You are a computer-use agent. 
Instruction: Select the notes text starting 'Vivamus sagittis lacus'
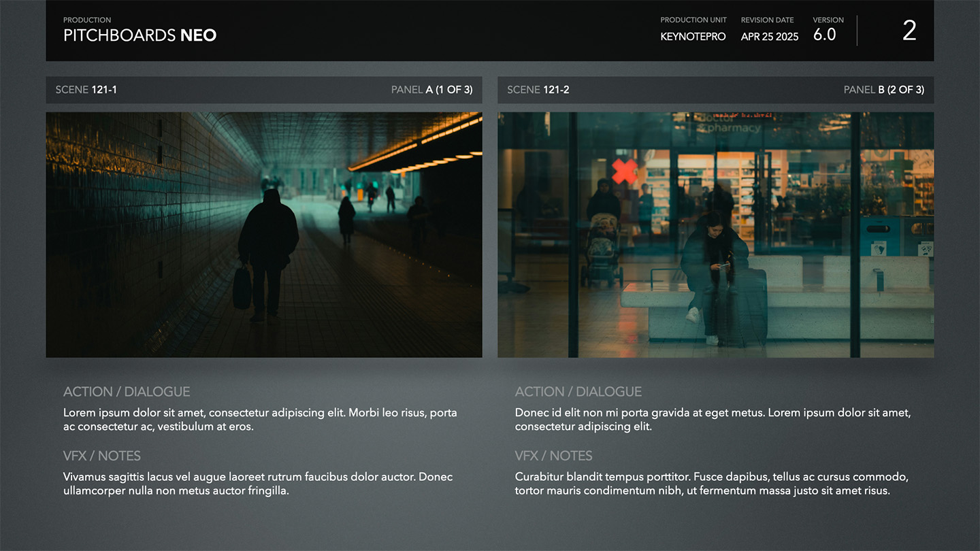pos(258,484)
